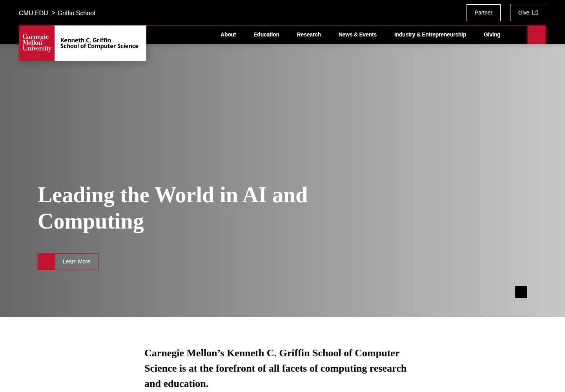Click the paragraph starting "Carnegie Mellon's Kenneth C. Griffin"
Viewport: 565px width, 392px height.
tap(275, 368)
